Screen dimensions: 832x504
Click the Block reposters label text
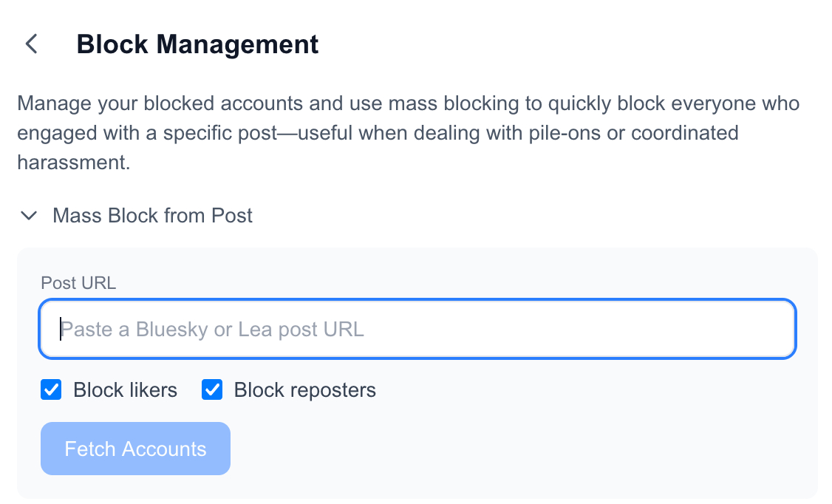(304, 390)
